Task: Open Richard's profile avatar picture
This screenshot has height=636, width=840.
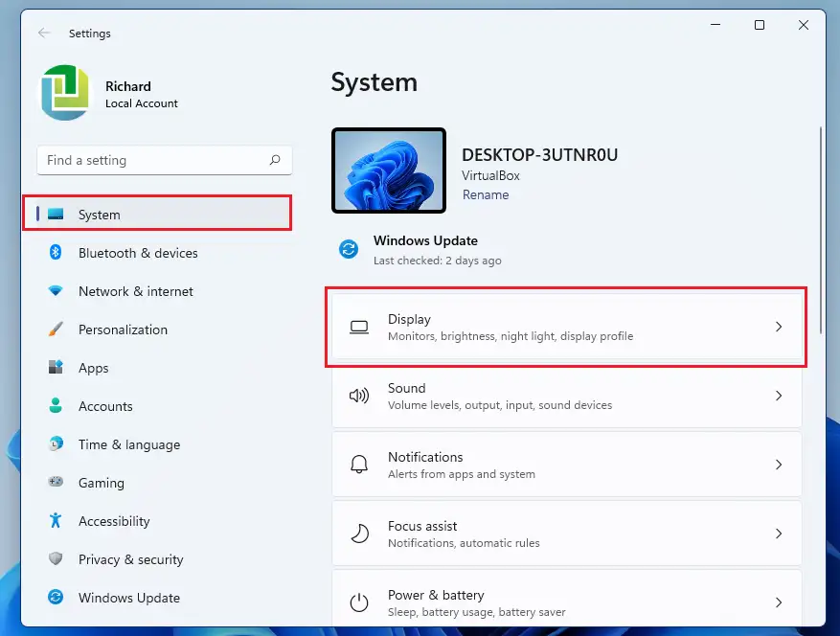Action: [65, 93]
